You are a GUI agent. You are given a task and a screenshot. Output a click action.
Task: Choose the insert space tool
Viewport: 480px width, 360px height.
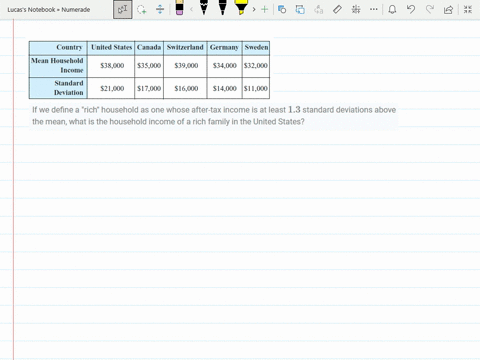160,9
